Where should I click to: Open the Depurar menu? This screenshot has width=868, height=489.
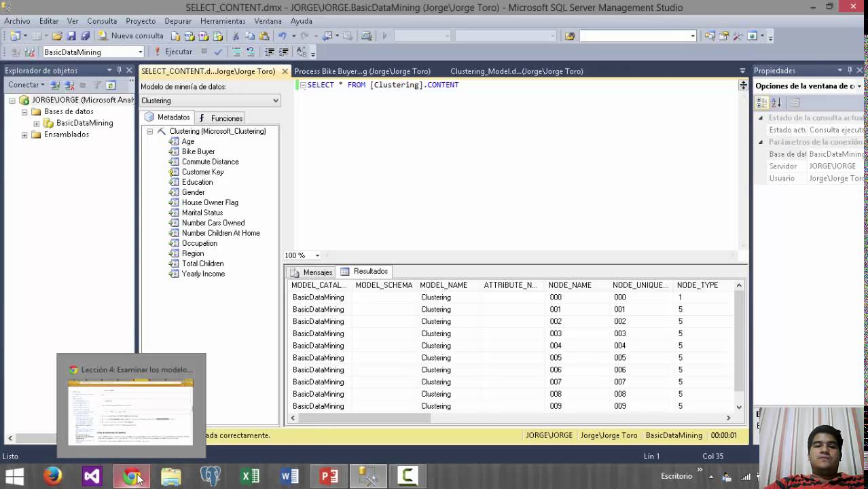(x=178, y=21)
